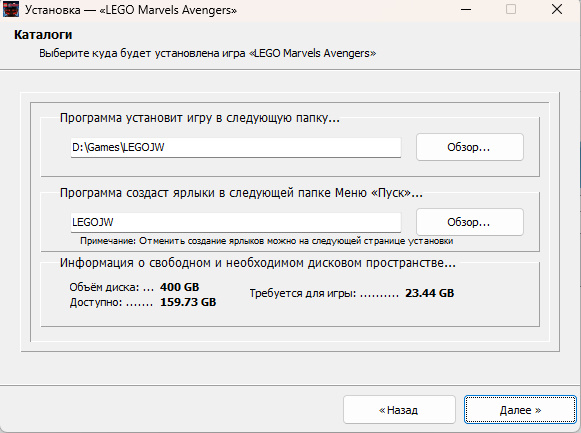Continue installation with Далее »
The image size is (581, 433).
click(x=520, y=410)
